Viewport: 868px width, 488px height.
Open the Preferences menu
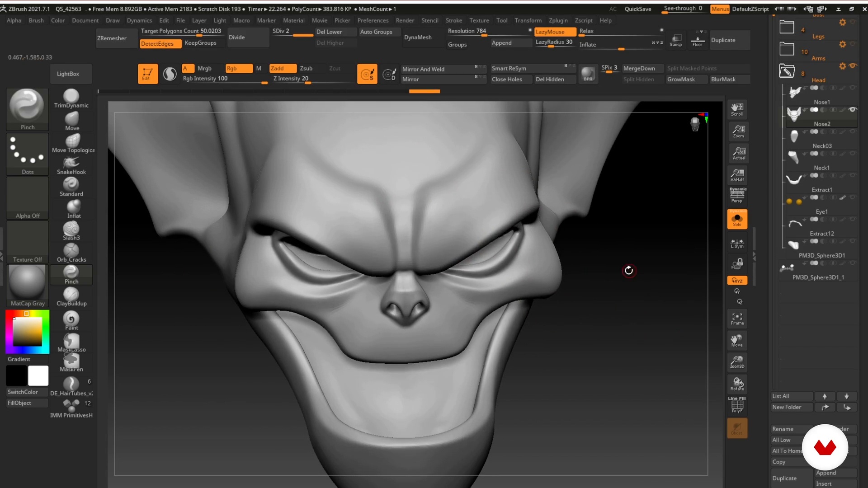373,20
